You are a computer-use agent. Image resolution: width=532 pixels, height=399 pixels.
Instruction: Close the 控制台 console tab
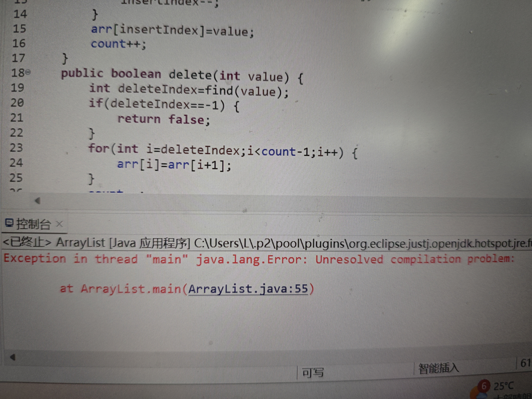(x=59, y=224)
